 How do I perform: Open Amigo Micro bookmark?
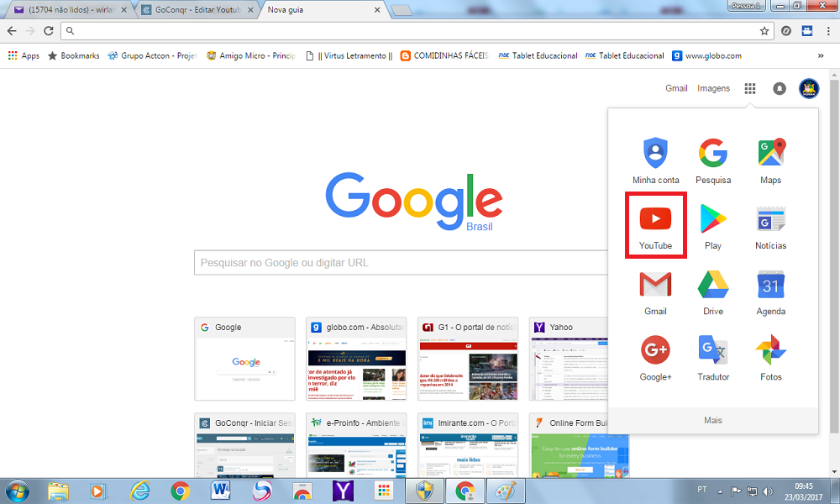tap(251, 55)
